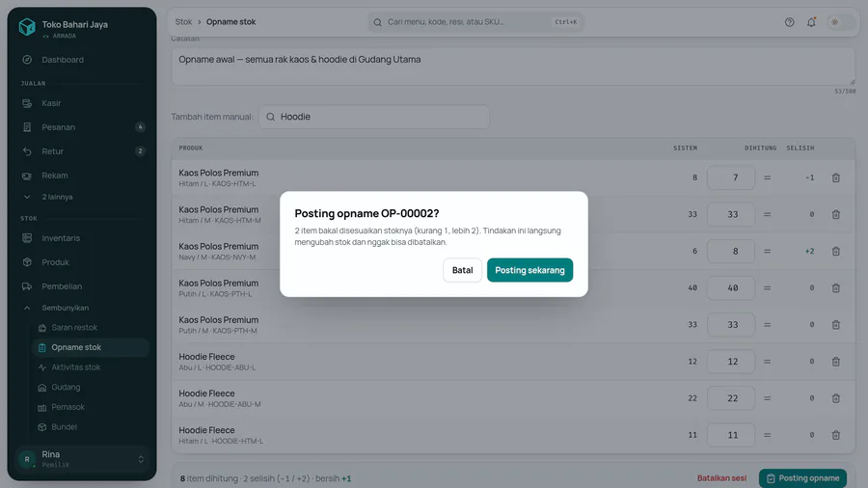Open Rina user account switcher
The height and width of the screenshot is (488, 868).
point(82,459)
